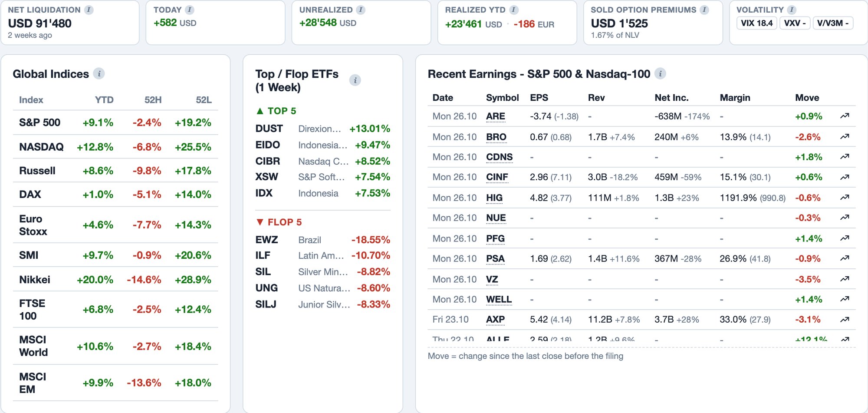Click the chart icon in the WELL row
The image size is (868, 413).
coord(845,299)
